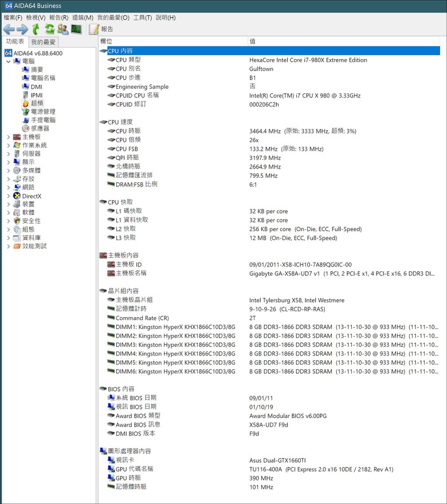Expand the 顯示 tree node
The width and height of the screenshot is (447, 504).
(x=9, y=162)
